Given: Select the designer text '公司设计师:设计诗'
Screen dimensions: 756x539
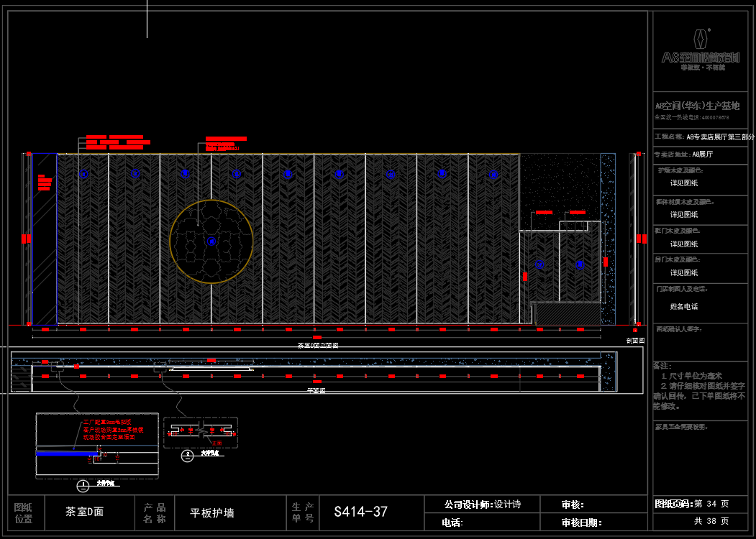Looking at the screenshot, I should (483, 505).
